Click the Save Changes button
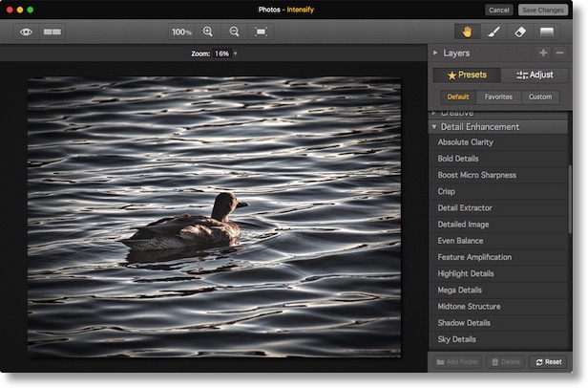Viewport: 588px width, 388px height. tap(542, 10)
